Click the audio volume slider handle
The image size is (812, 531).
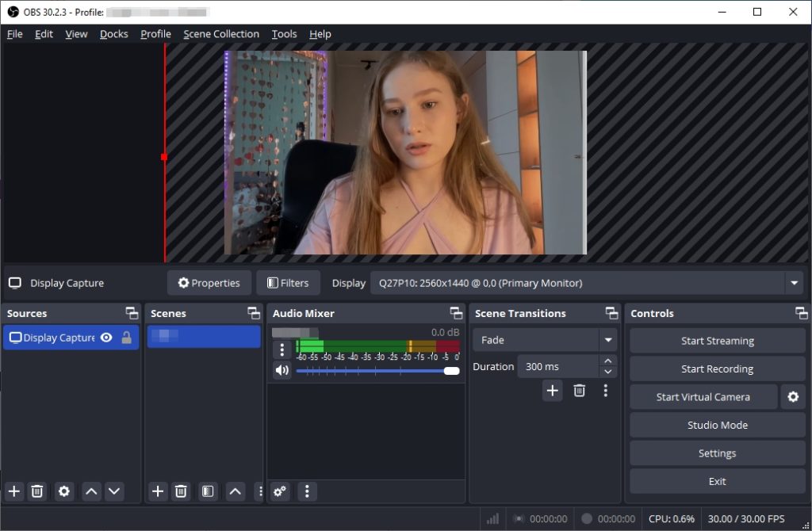point(451,371)
